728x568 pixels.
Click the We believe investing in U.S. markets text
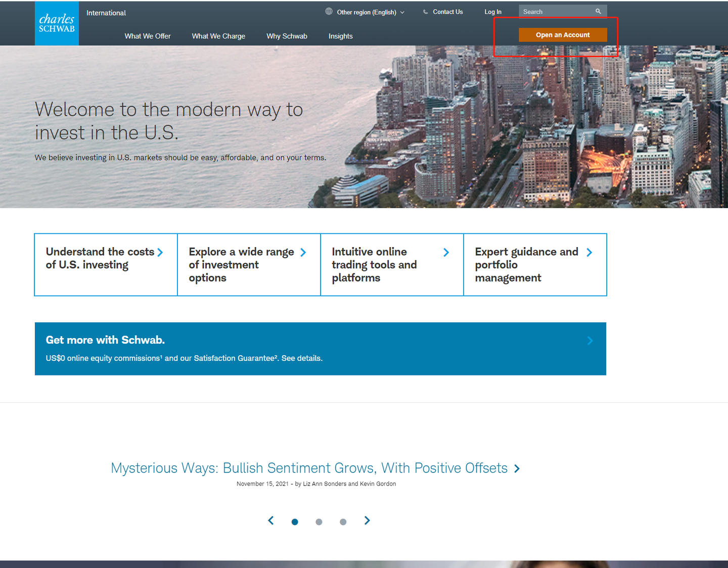180,158
